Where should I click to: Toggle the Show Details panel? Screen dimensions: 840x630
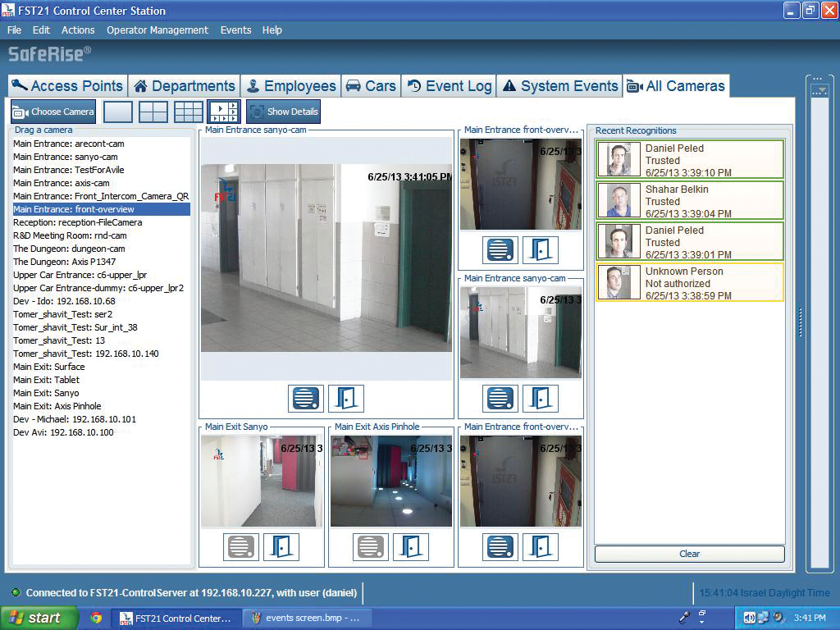(x=283, y=111)
